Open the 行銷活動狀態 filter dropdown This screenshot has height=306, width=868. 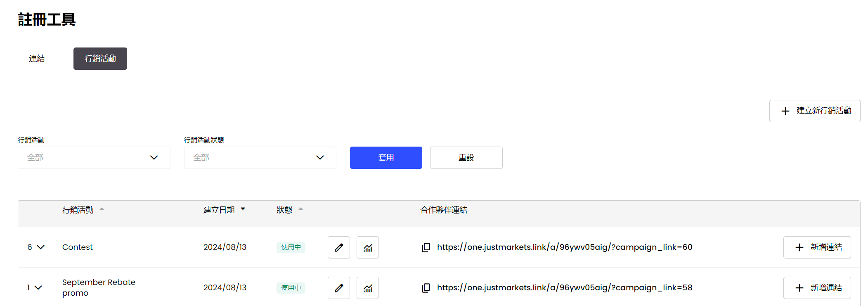pyautogui.click(x=260, y=158)
